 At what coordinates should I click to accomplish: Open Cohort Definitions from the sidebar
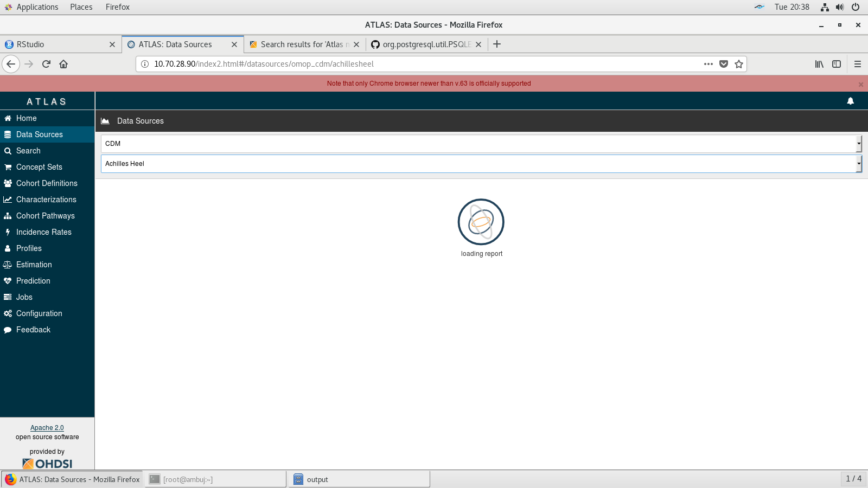pos(47,183)
